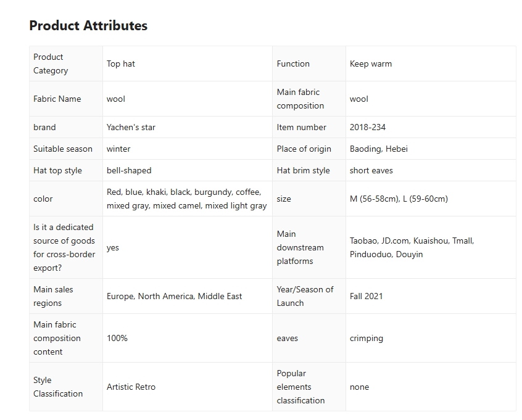This screenshot has height=420, width=522.
Task: Click item number 2018-234
Action: (x=368, y=127)
